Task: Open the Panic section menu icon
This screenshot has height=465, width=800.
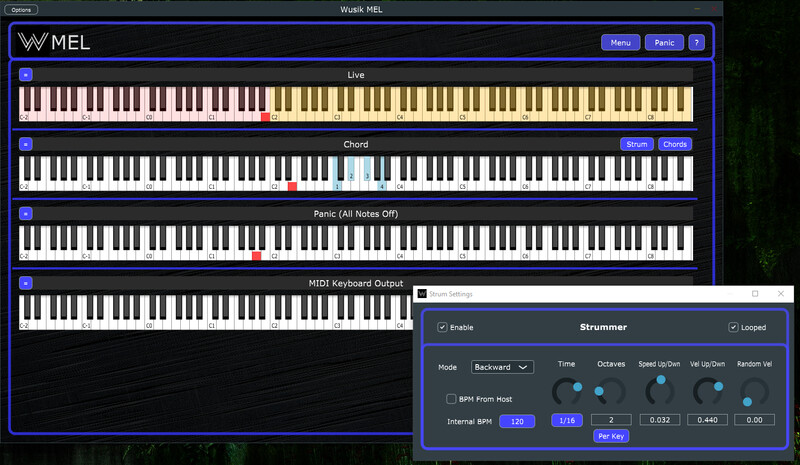Action: point(26,213)
